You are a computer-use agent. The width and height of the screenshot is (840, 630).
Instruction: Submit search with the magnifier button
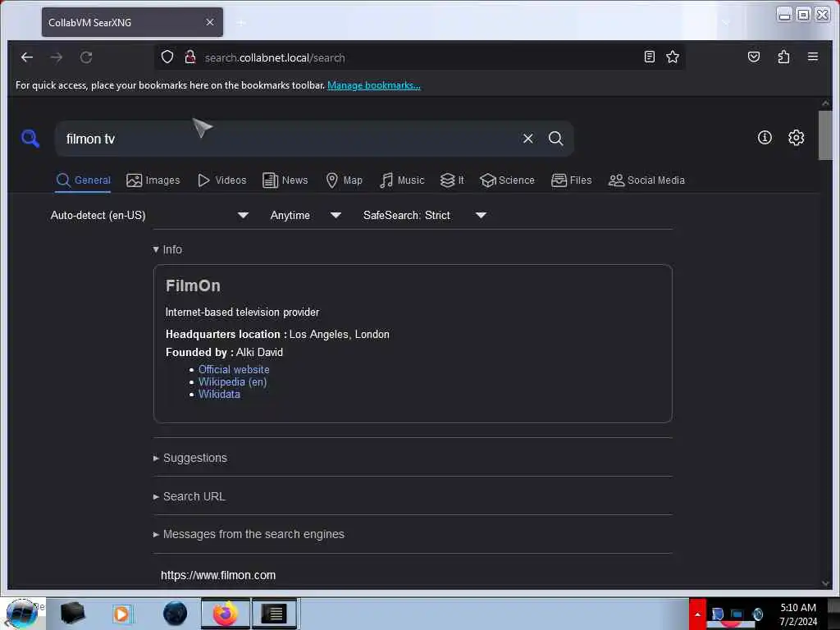[555, 139]
